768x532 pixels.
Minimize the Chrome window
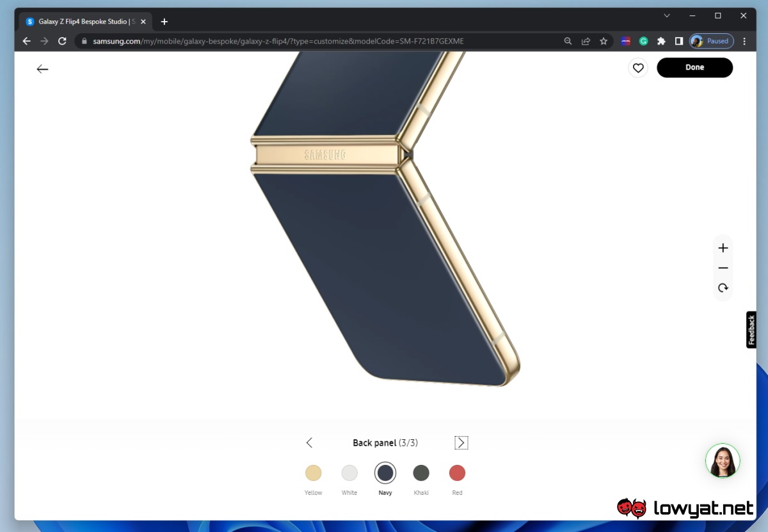coord(692,15)
